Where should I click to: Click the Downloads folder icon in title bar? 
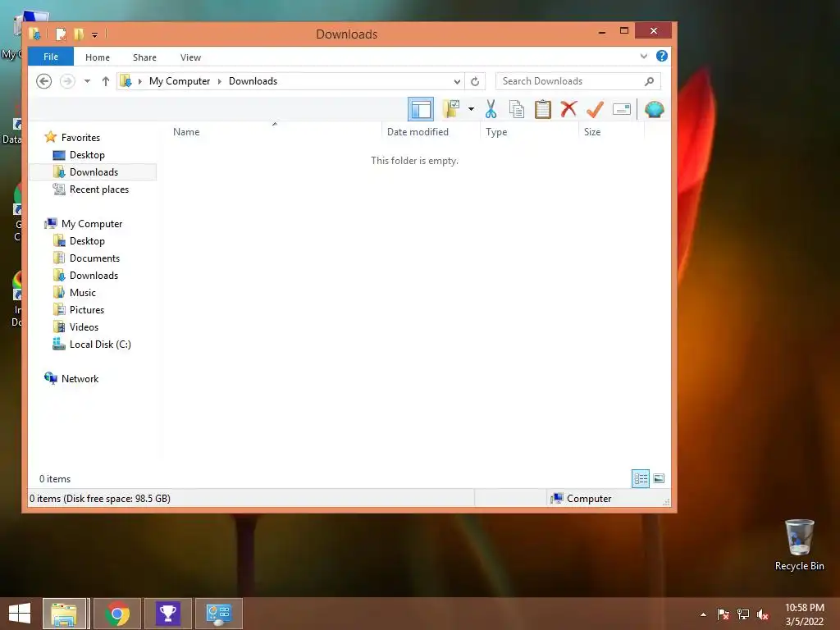click(x=34, y=34)
